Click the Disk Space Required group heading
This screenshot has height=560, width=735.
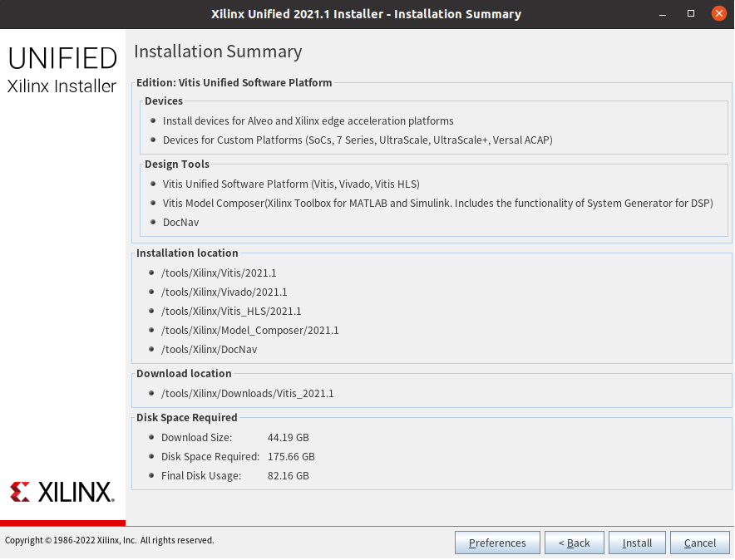pos(186,418)
